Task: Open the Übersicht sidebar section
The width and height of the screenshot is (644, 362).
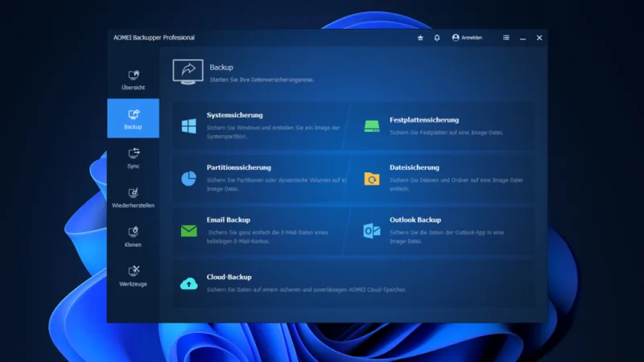Action: pyautogui.click(x=133, y=80)
